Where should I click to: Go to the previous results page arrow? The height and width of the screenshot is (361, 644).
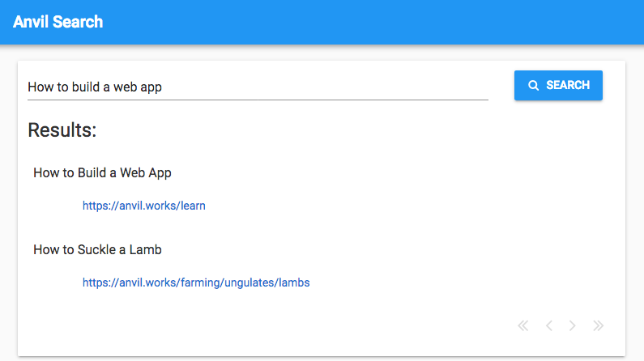coord(548,325)
